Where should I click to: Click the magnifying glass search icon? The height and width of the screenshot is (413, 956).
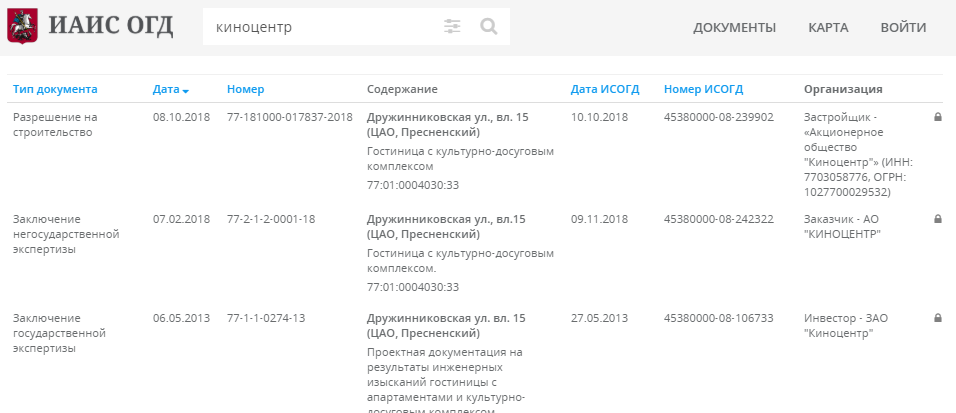click(489, 27)
